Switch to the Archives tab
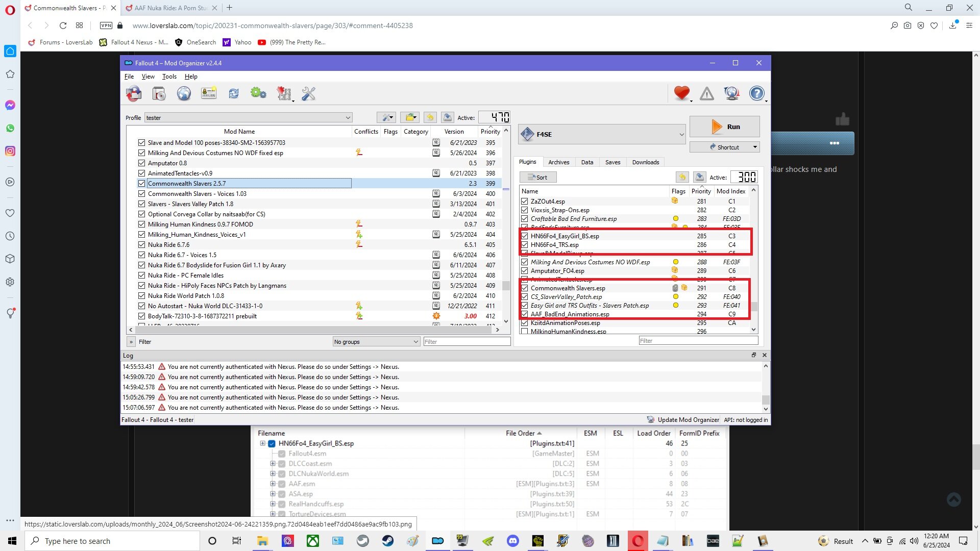Image resolution: width=980 pixels, height=551 pixels. coord(559,162)
